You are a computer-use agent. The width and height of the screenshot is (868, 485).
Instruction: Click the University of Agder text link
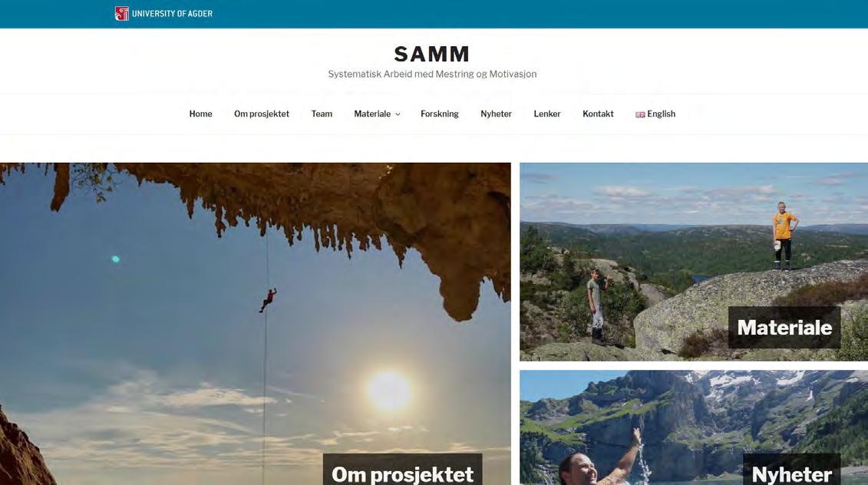172,14
